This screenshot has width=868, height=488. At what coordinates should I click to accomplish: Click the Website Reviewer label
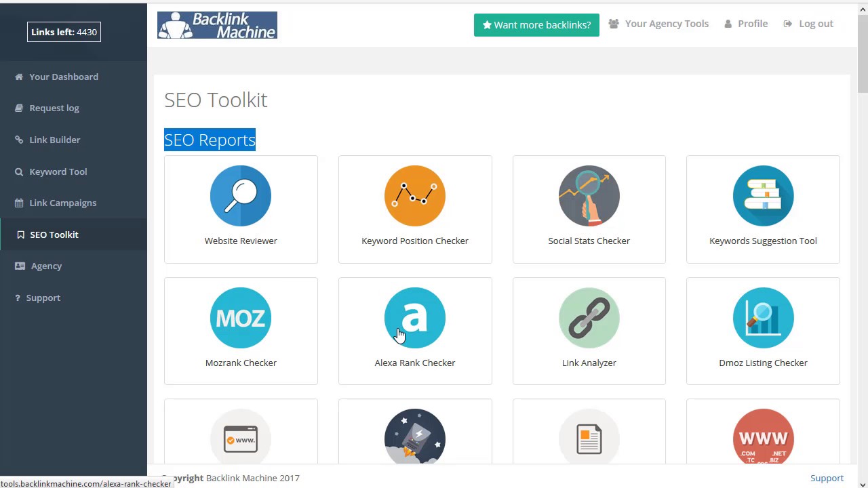241,241
